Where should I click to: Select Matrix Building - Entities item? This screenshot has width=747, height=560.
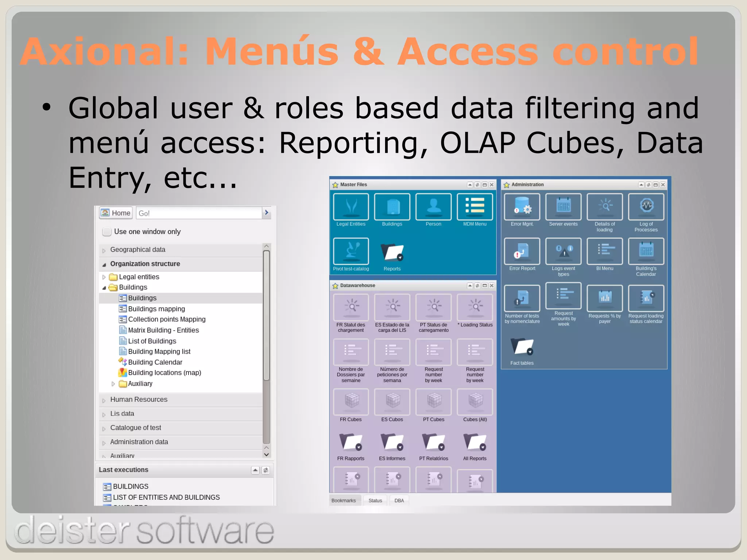(x=163, y=330)
